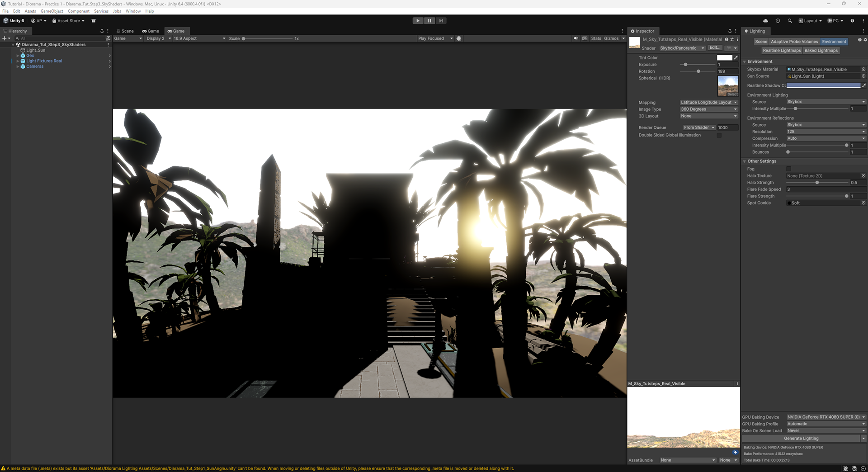Image resolution: width=868 pixels, height=472 pixels.
Task: Mute audio in the Game view
Action: point(576,38)
